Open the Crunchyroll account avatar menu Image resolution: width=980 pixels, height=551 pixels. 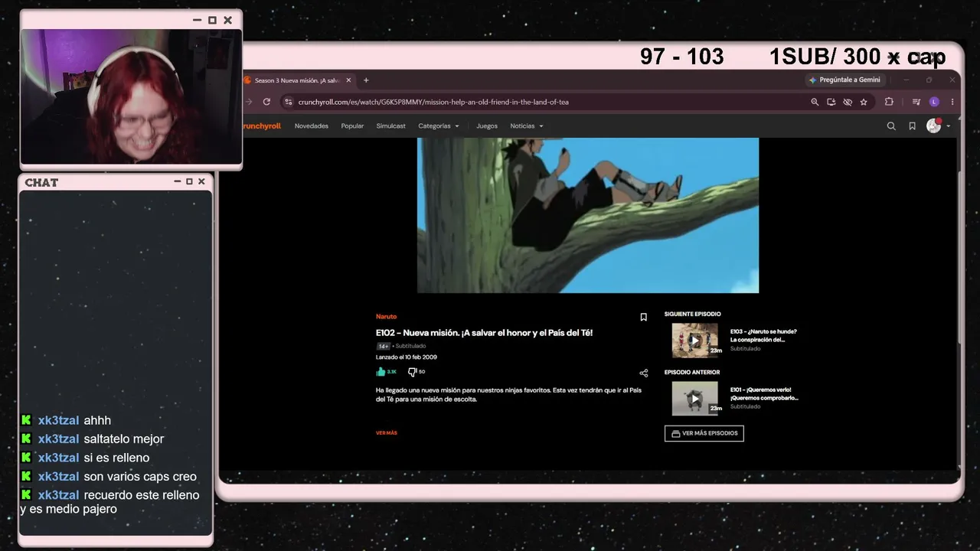click(x=937, y=126)
